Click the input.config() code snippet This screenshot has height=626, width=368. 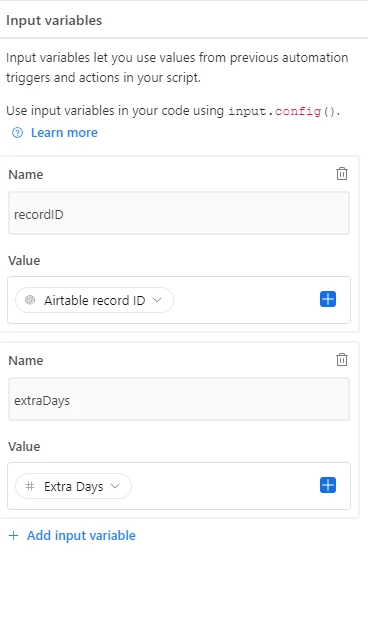click(x=283, y=111)
